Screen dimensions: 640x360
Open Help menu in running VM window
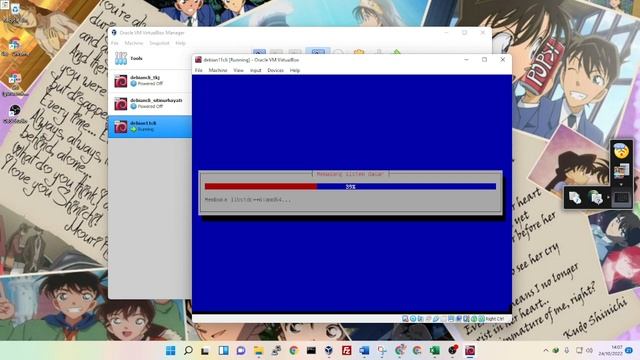coord(295,70)
